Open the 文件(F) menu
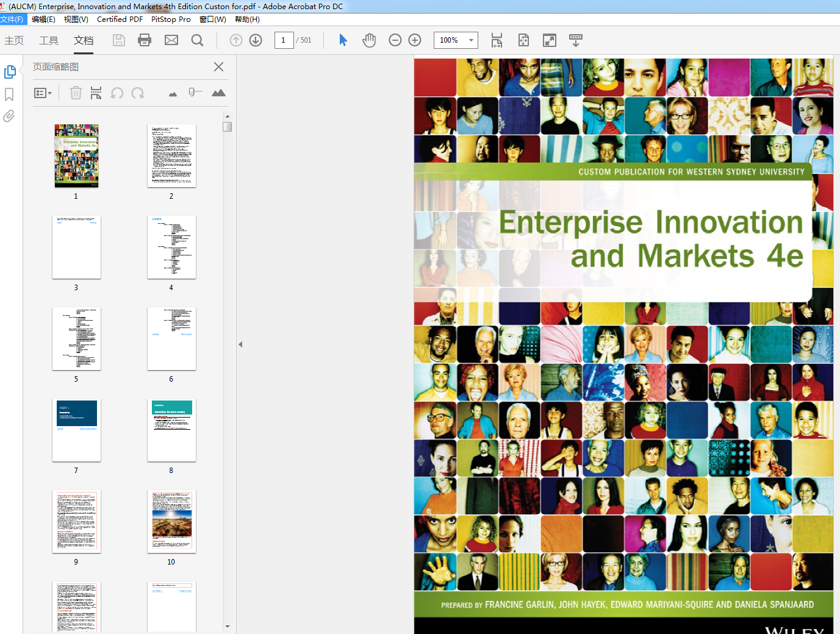 (13, 20)
